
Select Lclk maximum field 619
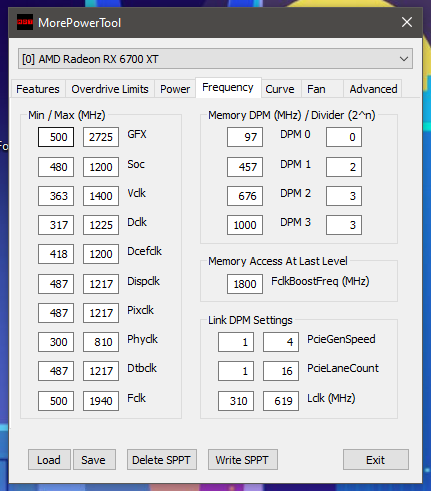pyautogui.click(x=281, y=401)
